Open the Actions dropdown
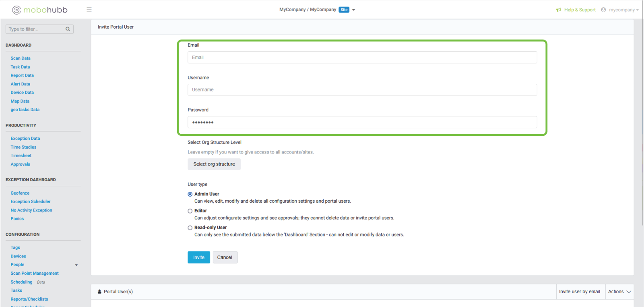The image size is (644, 307). 619,292
